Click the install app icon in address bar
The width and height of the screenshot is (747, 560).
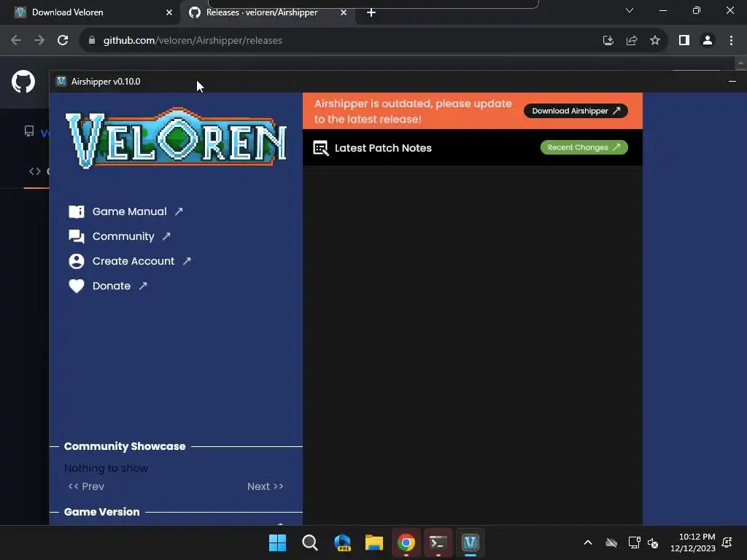point(608,41)
